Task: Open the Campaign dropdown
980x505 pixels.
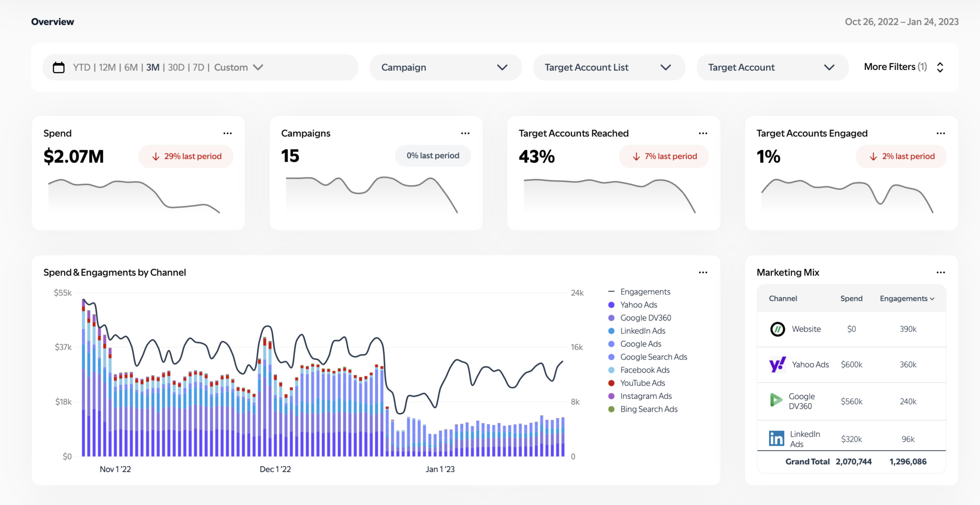Action: coord(445,67)
